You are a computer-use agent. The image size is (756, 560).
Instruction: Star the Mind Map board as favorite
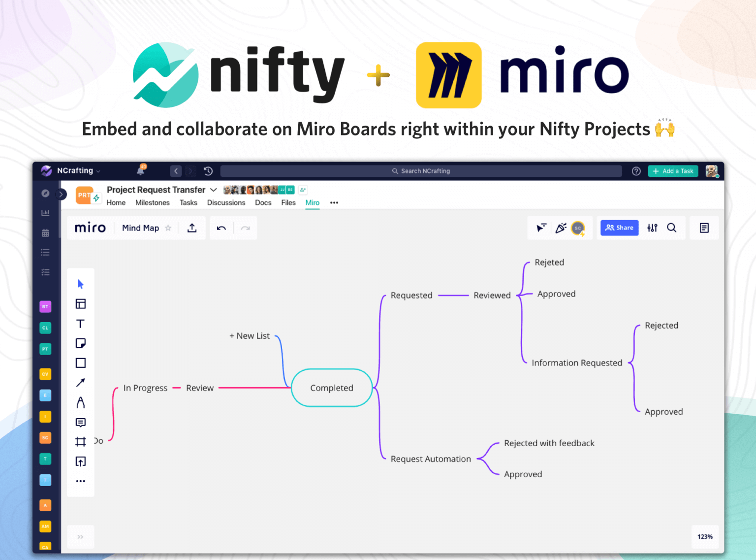click(168, 228)
